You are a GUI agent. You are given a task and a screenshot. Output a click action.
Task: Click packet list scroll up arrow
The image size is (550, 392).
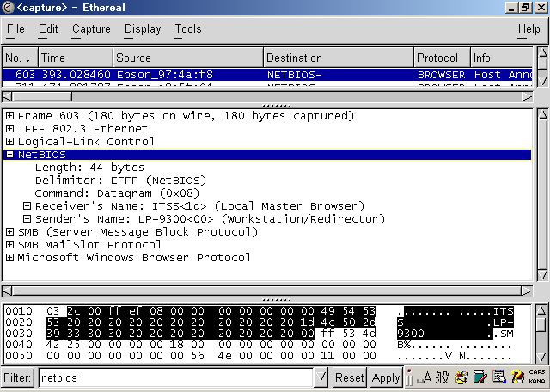[x=542, y=53]
